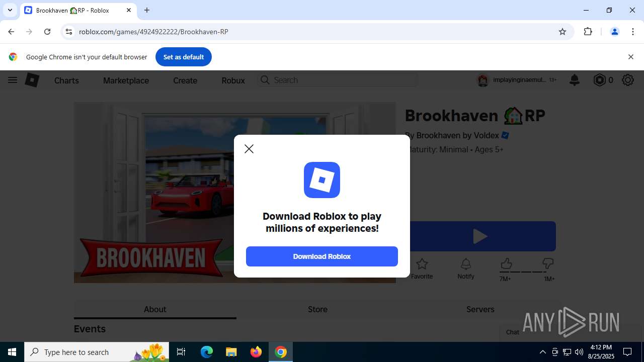Open the tab search dropdown arrow

pyautogui.click(x=10, y=10)
